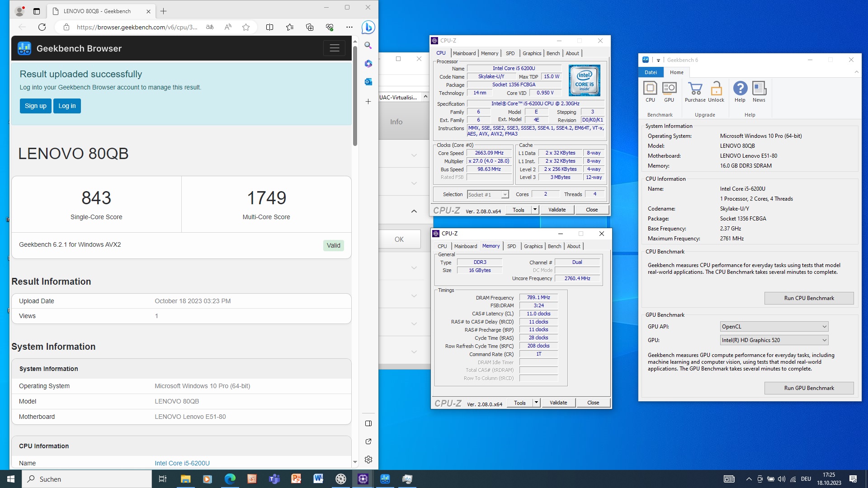The height and width of the screenshot is (488, 868).
Task: Open Edge collections icon
Action: (x=310, y=27)
